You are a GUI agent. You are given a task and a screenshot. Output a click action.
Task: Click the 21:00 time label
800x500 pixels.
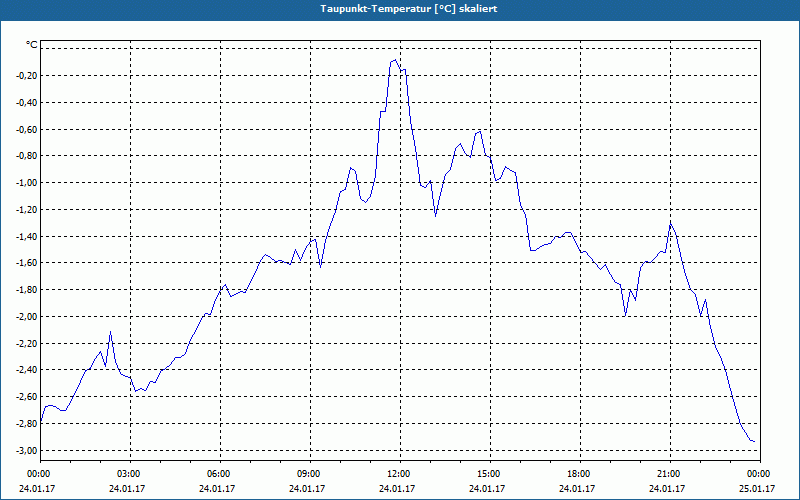[x=670, y=474]
